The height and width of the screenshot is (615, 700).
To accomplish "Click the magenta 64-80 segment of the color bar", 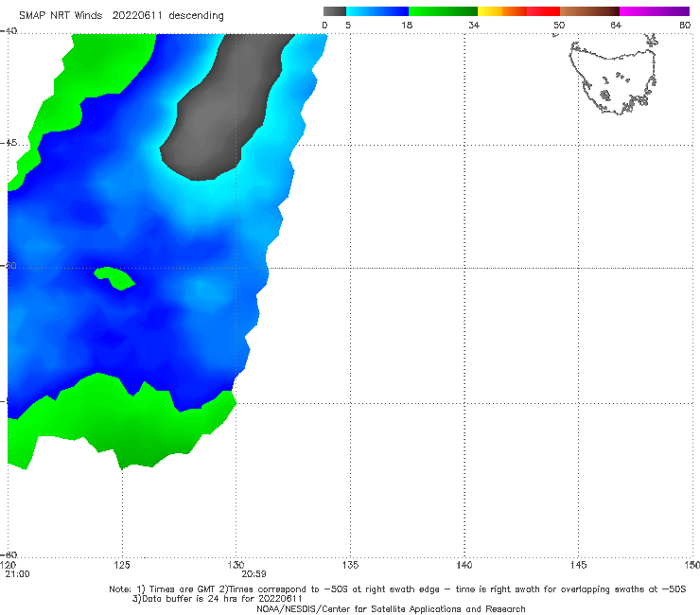I will (655, 11).
